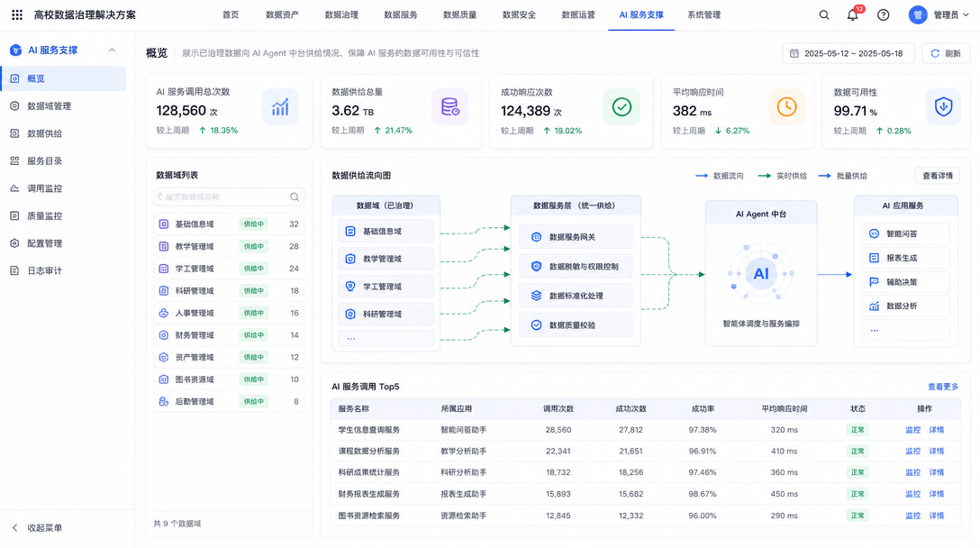The height and width of the screenshot is (548, 980).
Task: Open 数据服务 in top navigation
Action: (x=401, y=15)
